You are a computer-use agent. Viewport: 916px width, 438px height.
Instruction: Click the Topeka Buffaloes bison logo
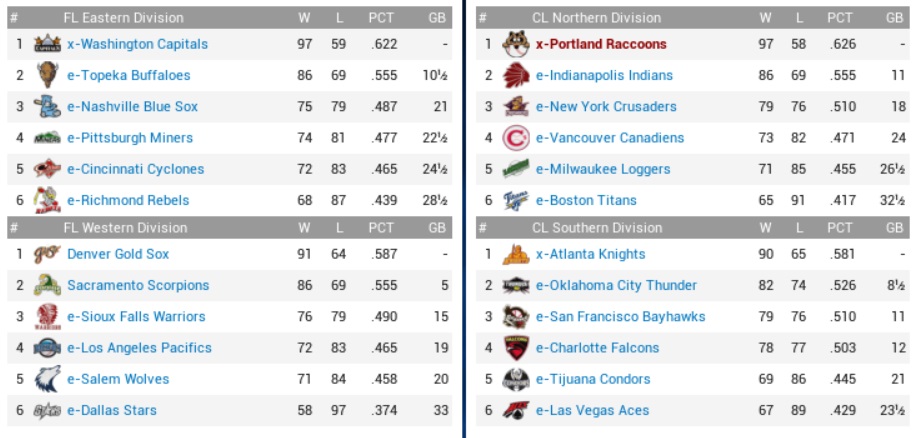[47, 75]
